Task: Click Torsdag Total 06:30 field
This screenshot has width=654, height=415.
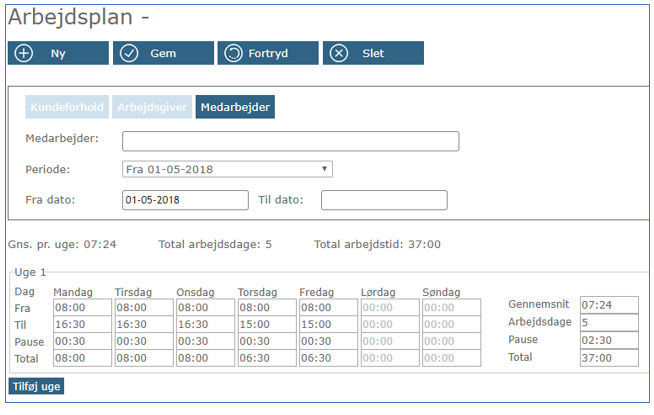Action: click(267, 358)
